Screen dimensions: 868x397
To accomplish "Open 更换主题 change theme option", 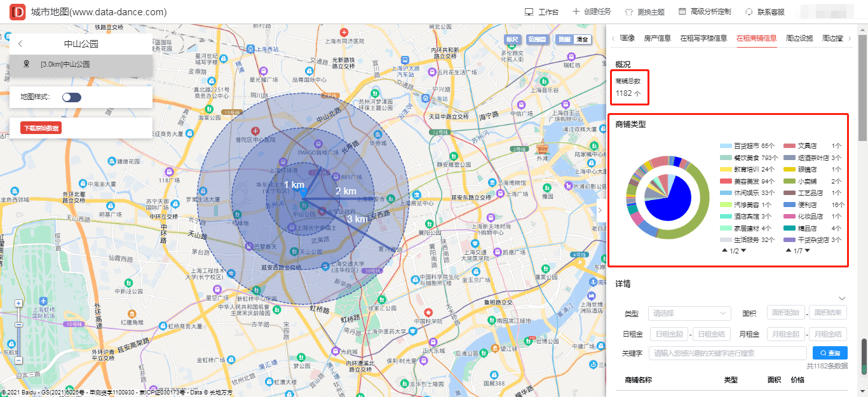I will coord(645,12).
